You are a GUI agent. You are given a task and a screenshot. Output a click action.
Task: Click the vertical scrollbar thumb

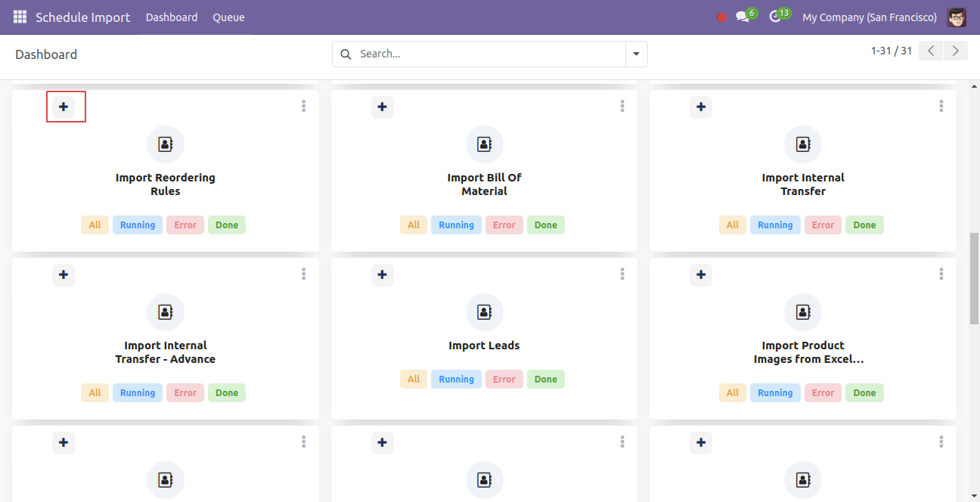coord(974,278)
